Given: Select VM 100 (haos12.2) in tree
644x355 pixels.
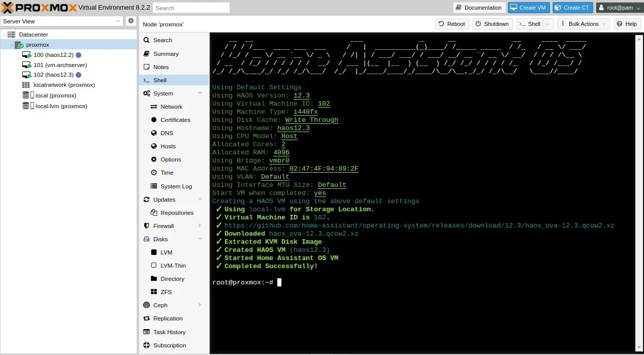Looking at the screenshot, I should 53,55.
